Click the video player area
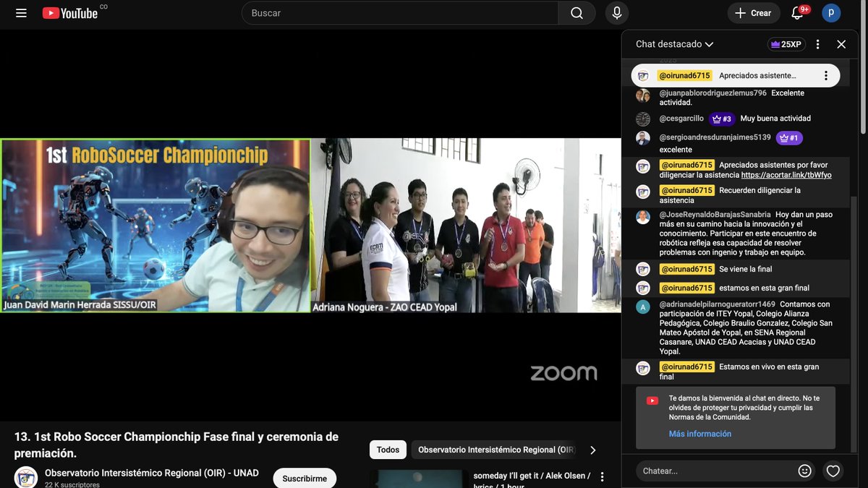This screenshot has height=488, width=868. coord(310,225)
